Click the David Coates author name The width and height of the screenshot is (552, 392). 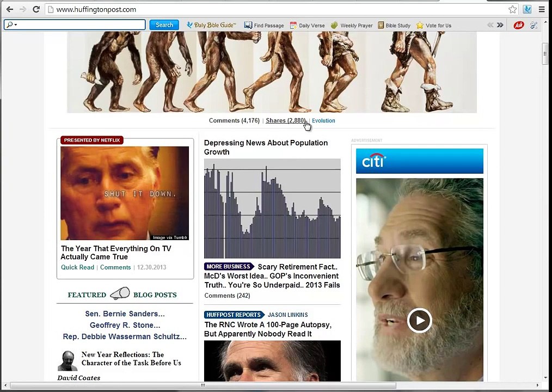[79, 377]
